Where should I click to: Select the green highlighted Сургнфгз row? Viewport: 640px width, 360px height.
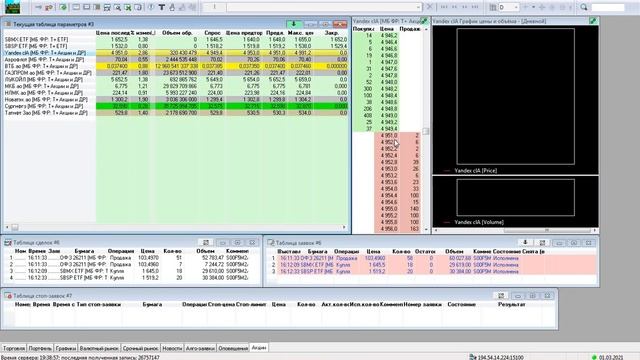(176, 106)
